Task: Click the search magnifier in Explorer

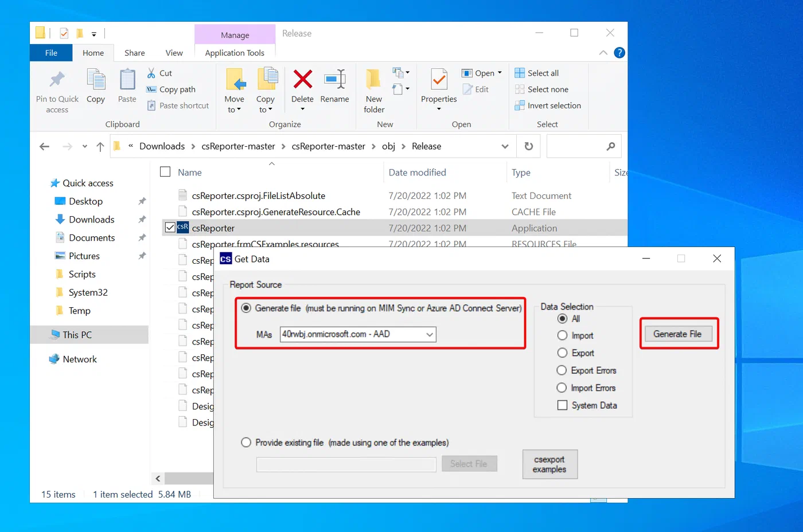Action: point(611,146)
